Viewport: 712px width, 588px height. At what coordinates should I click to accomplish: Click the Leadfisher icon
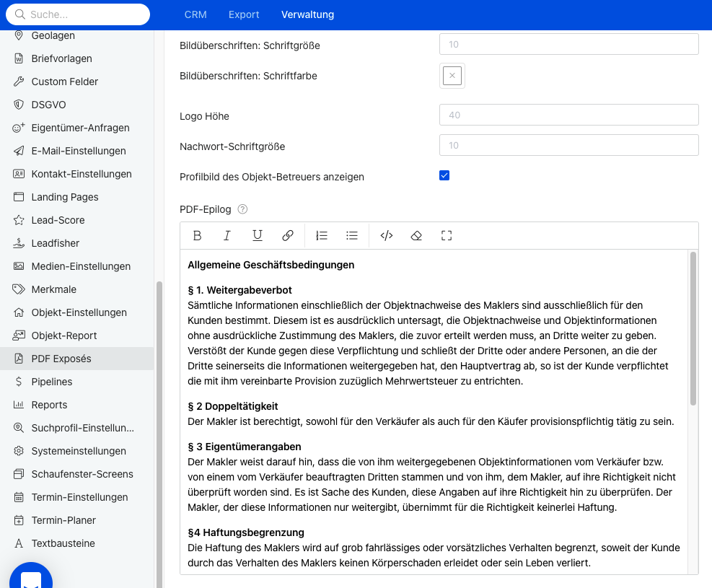(x=19, y=243)
